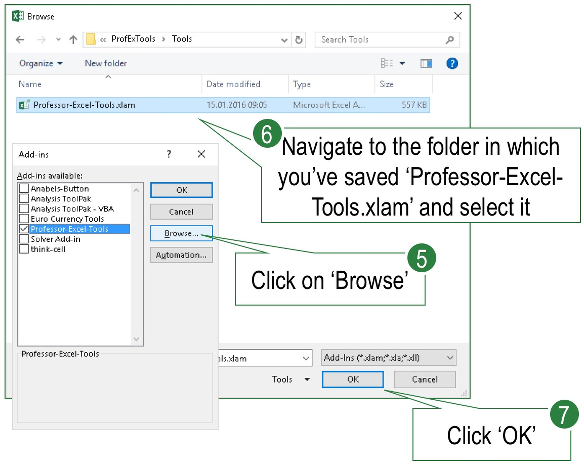Click the Excel icon in Browse title bar
This screenshot has height=465, width=584.
click(x=18, y=16)
